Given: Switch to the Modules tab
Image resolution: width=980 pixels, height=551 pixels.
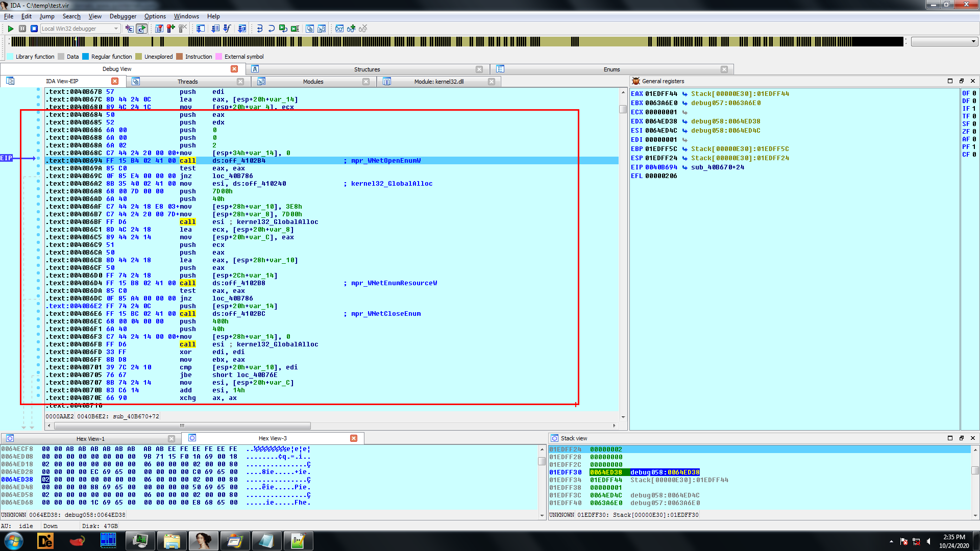Looking at the screenshot, I should tap(313, 82).
